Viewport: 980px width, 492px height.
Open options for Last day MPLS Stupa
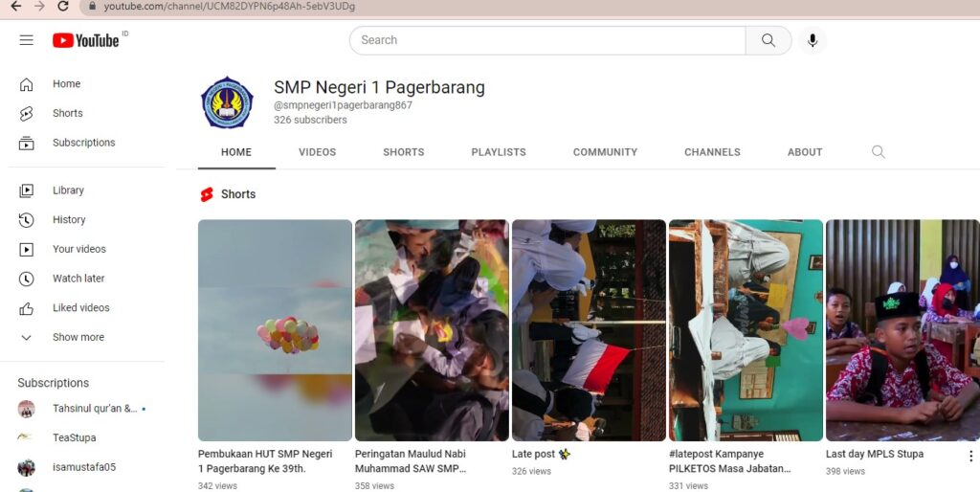coord(970,456)
